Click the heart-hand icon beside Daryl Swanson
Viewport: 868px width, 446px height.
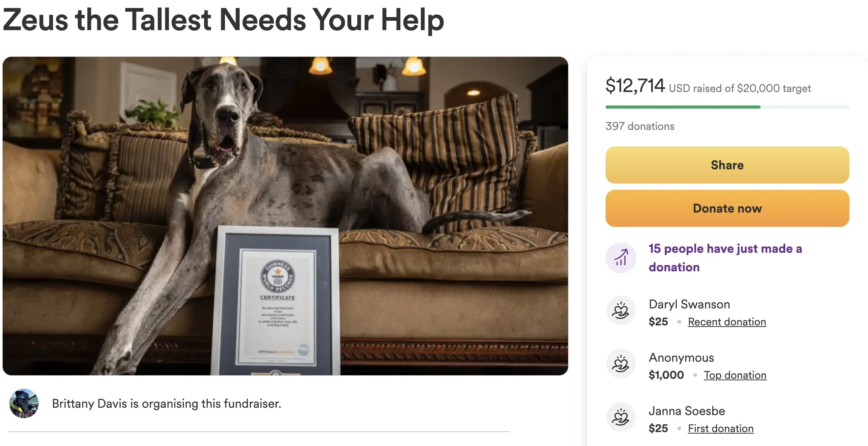tap(621, 311)
